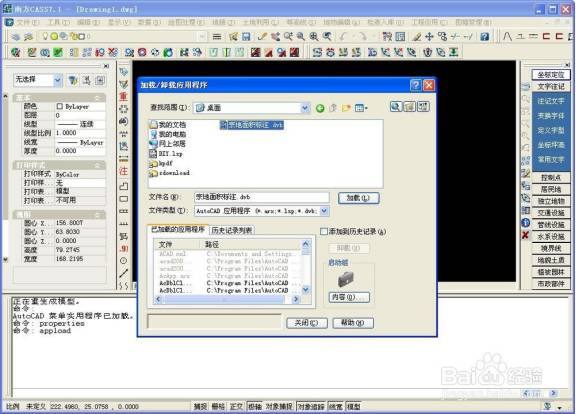Image resolution: width=576 pixels, height=414 pixels.
Task: Toggle 线宽 in status bar
Action: coord(335,406)
